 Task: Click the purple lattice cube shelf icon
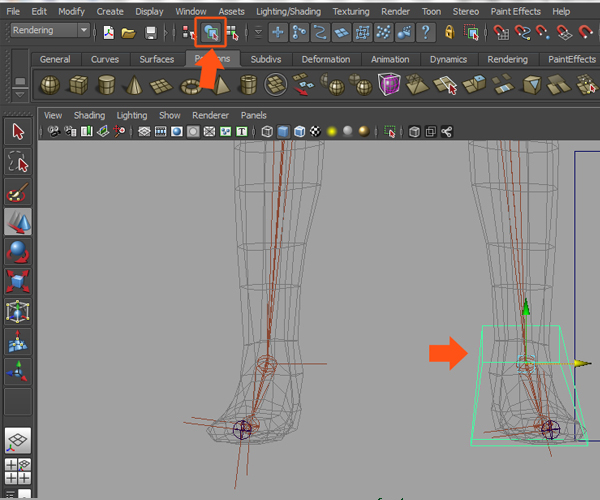(x=389, y=84)
